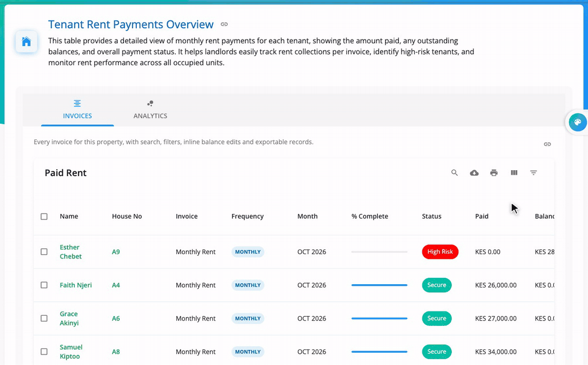
Task: Click the Invoices tab list icon
Action: (78, 103)
